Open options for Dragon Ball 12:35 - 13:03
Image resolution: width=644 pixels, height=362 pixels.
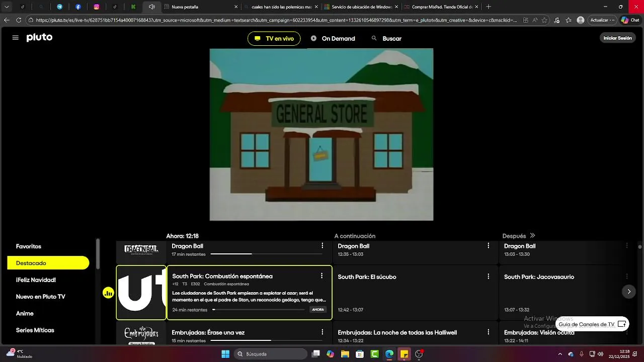click(x=488, y=246)
